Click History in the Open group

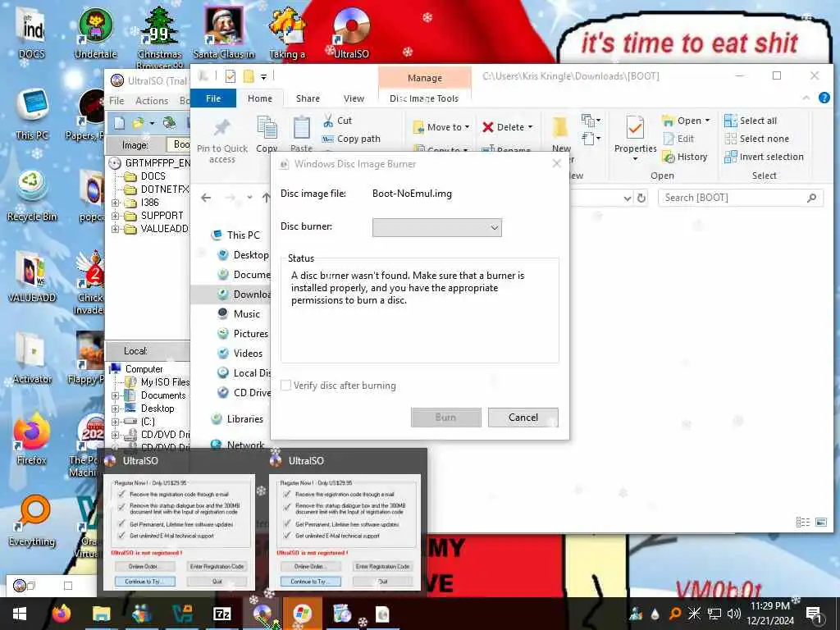(x=685, y=157)
